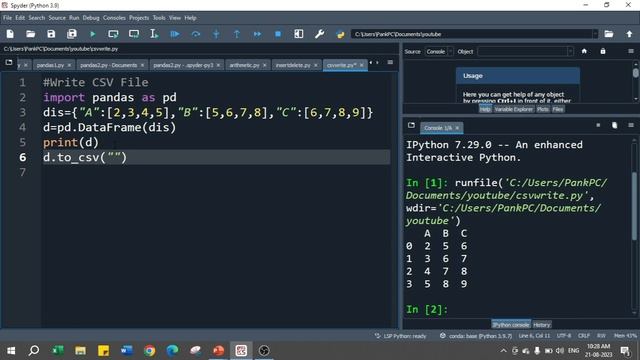The image size is (640, 360).
Task: Close the csvwrite.py tab
Action: 362,65
